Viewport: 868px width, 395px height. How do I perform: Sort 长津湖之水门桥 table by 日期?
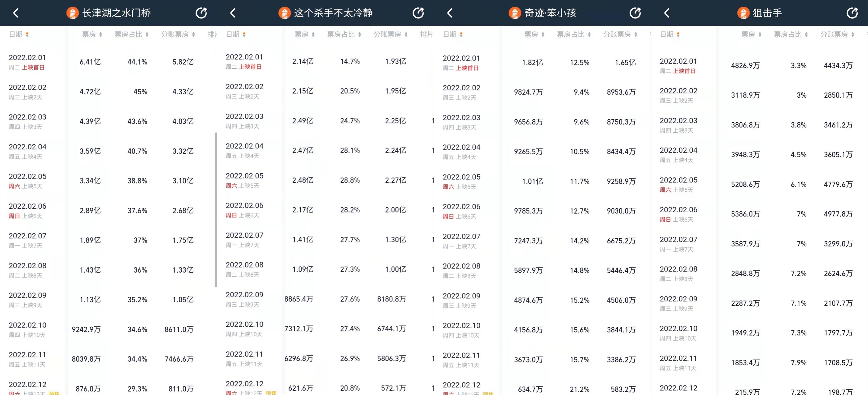click(x=19, y=34)
